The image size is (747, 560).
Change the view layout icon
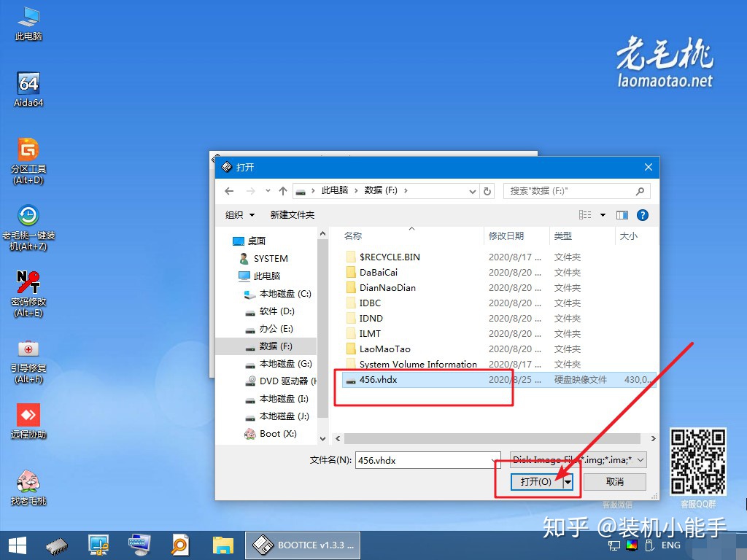tap(585, 215)
